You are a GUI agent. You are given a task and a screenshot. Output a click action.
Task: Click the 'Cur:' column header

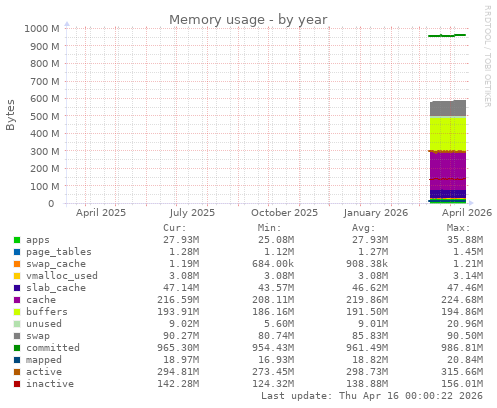click(x=175, y=228)
